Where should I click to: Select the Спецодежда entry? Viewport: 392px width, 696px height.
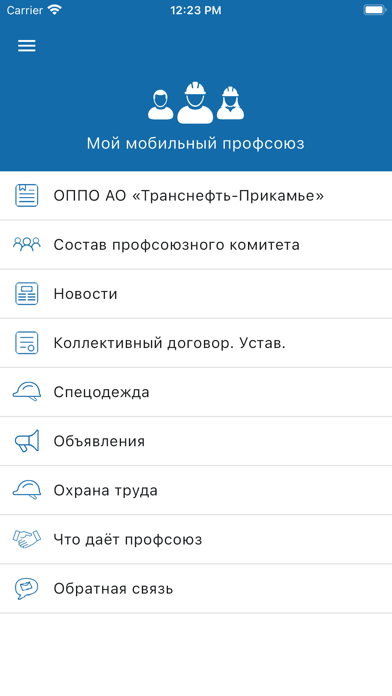click(196, 392)
